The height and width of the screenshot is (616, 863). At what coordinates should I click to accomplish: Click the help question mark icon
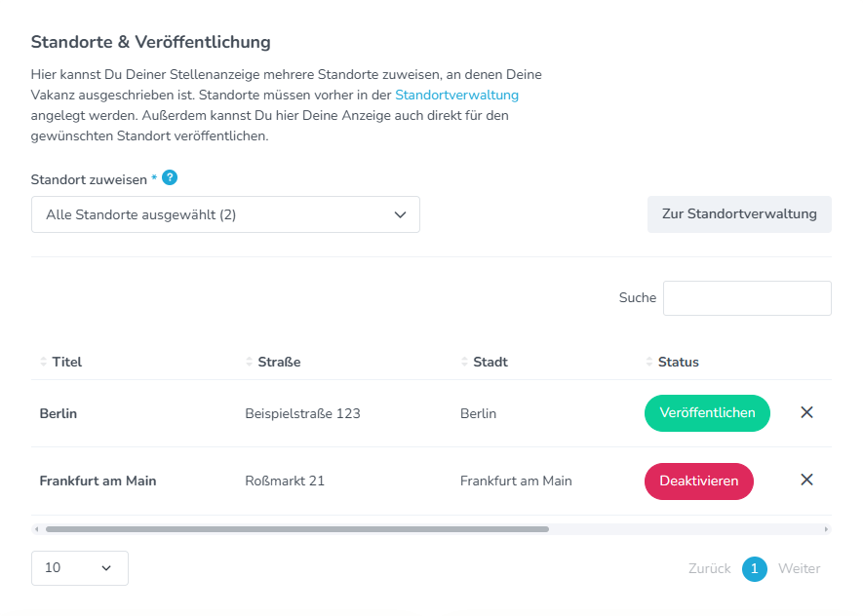point(170,177)
